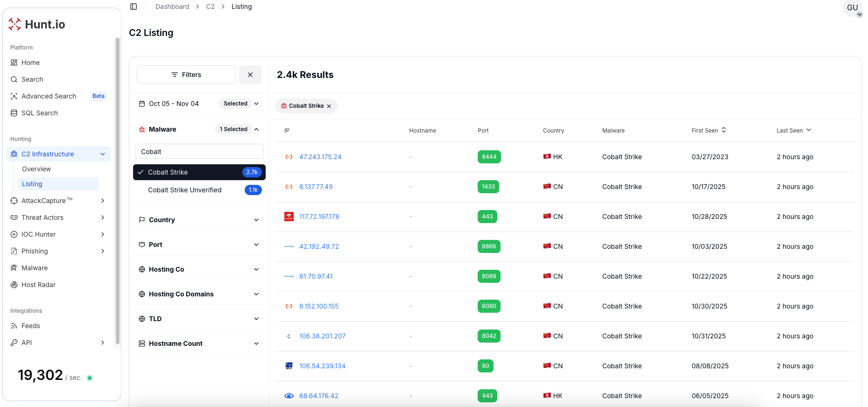Sort results by First Seen column

[x=708, y=131]
